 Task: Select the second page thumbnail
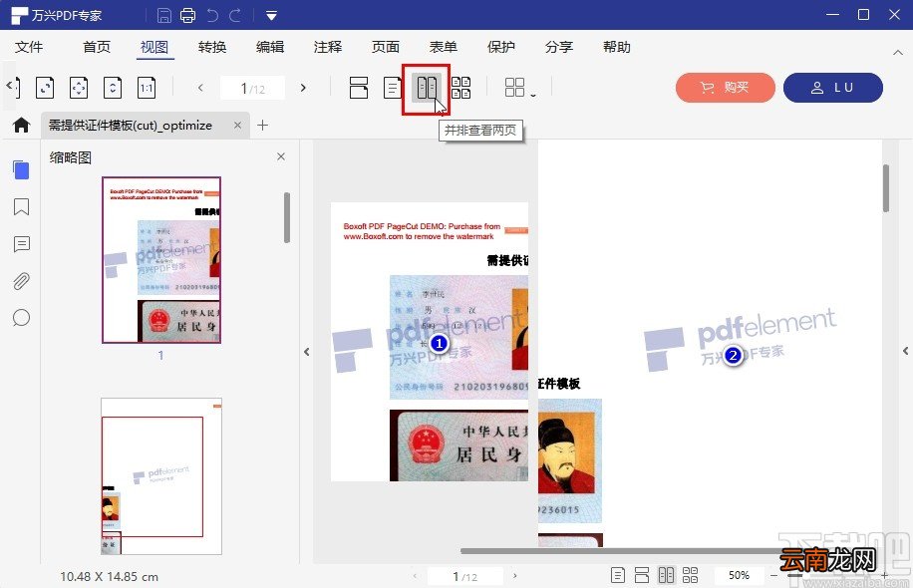161,476
